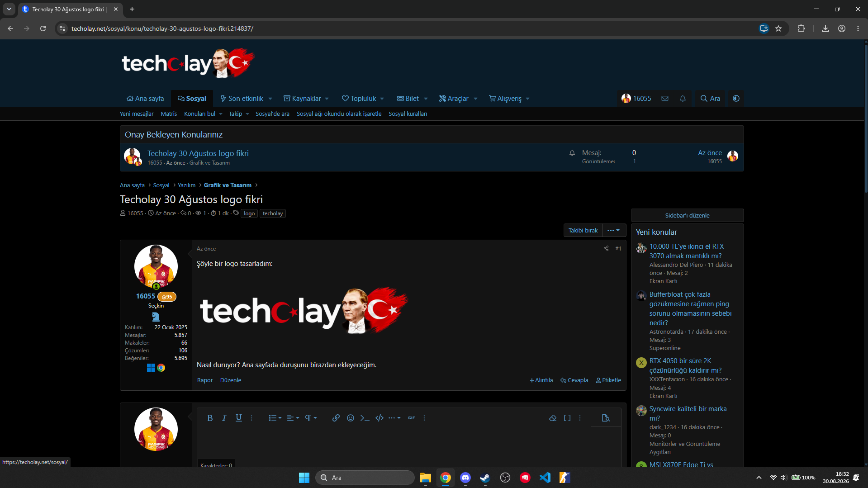Viewport: 868px width, 488px height.
Task: Open the forum inbox envelope icon
Action: pyautogui.click(x=665, y=99)
